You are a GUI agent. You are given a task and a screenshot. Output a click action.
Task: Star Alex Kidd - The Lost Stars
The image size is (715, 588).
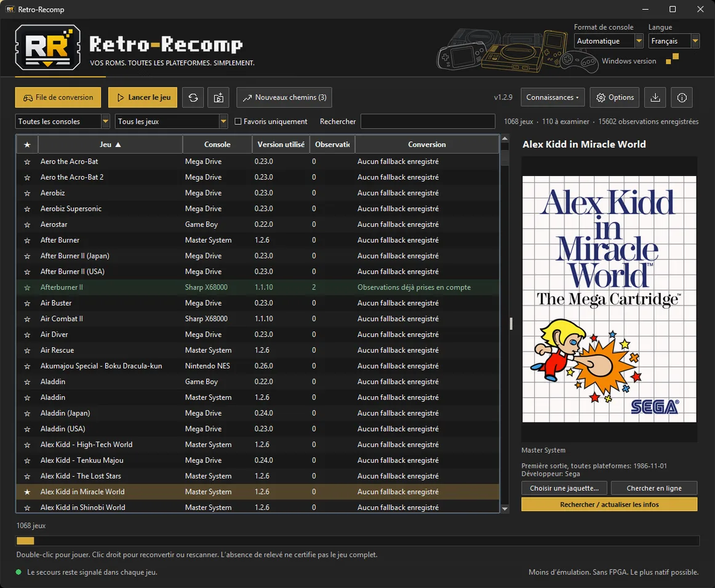(27, 476)
